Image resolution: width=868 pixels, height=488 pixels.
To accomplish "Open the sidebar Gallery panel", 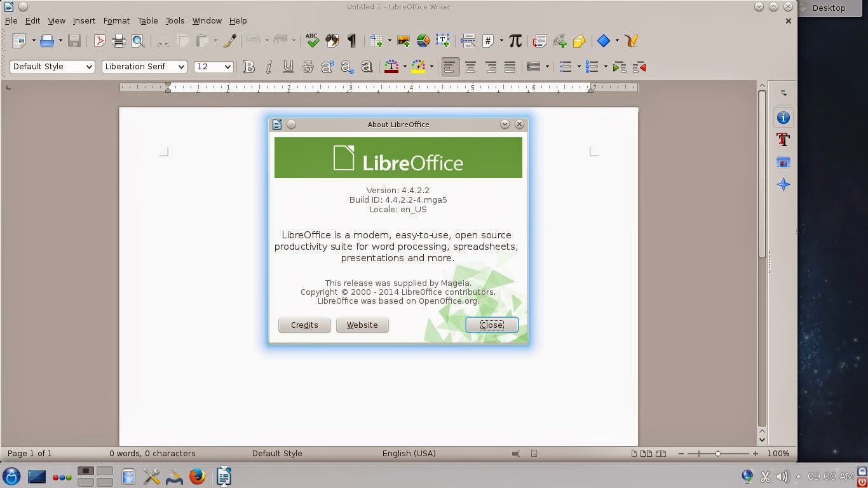I will click(783, 162).
